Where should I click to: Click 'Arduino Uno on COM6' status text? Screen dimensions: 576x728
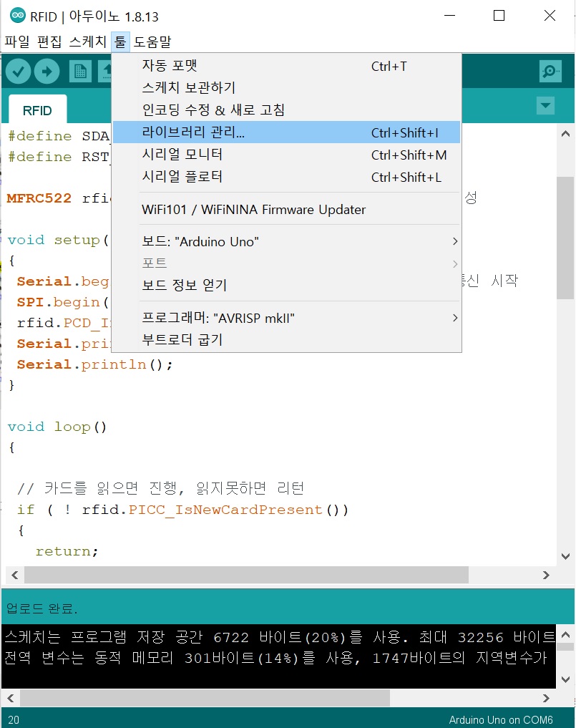pos(501,719)
